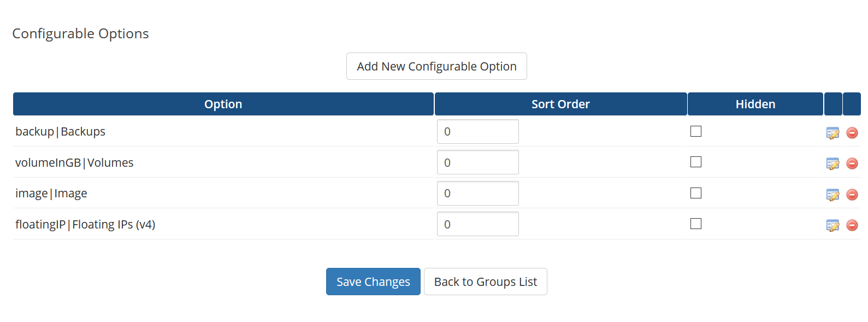Screen dimensions: 868x322
Task: Tick Hidden checkbox for backup|Backups
Action: 696,131
